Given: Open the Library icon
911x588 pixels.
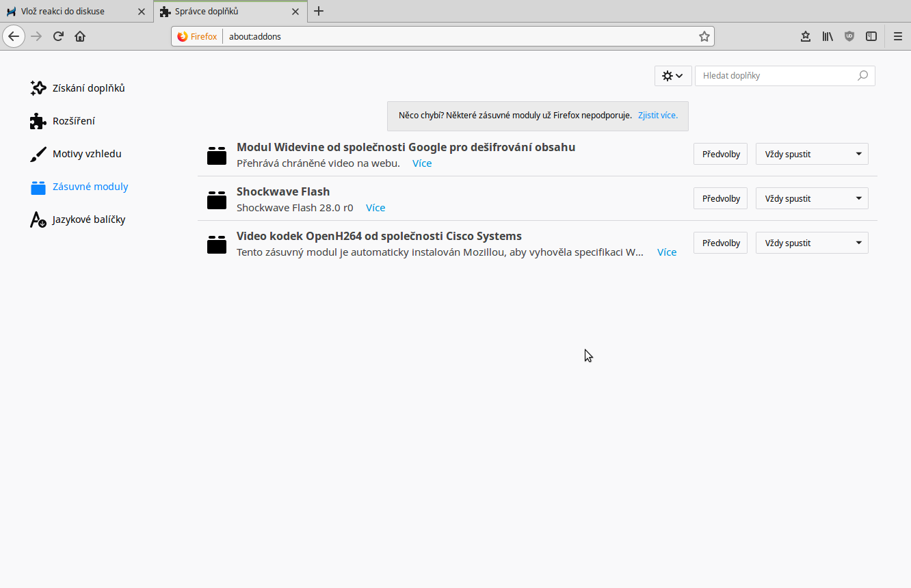Looking at the screenshot, I should point(828,36).
